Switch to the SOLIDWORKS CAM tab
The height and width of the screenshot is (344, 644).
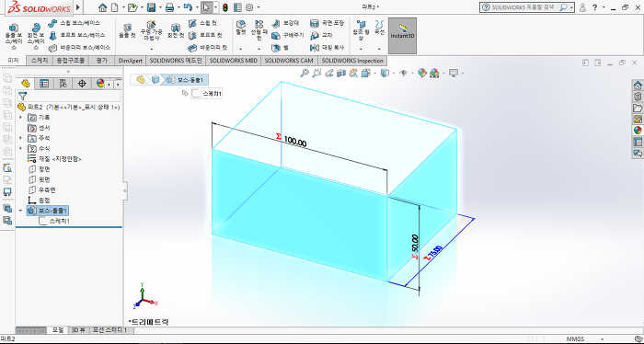pos(289,61)
